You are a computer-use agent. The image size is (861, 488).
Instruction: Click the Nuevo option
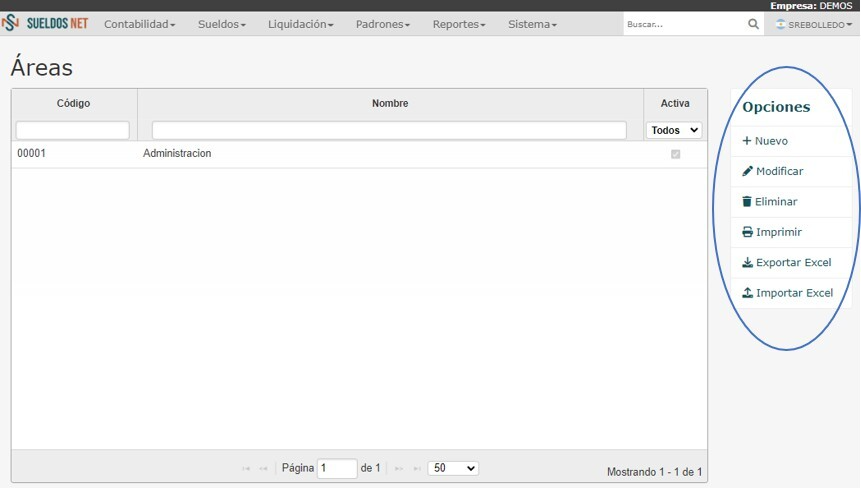[791, 141]
